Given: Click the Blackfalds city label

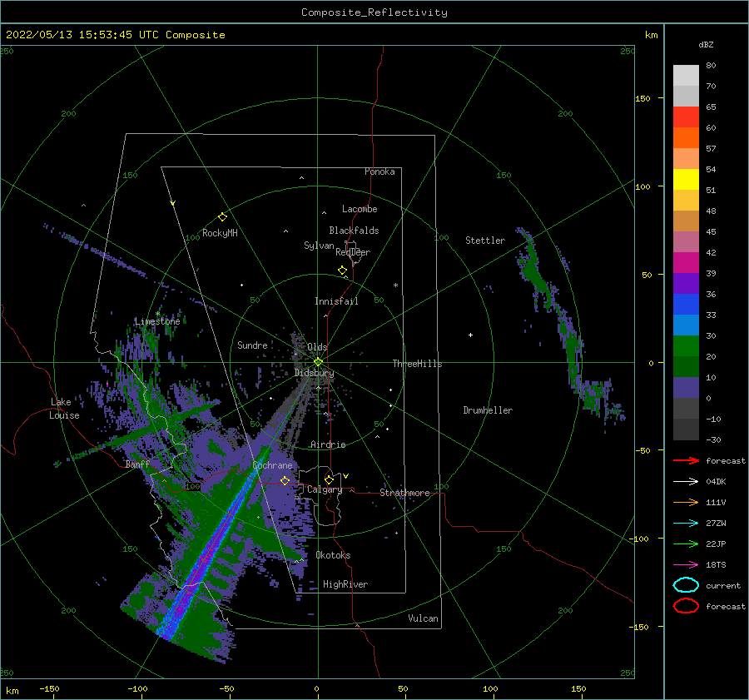Looking at the screenshot, I should pyautogui.click(x=354, y=231).
